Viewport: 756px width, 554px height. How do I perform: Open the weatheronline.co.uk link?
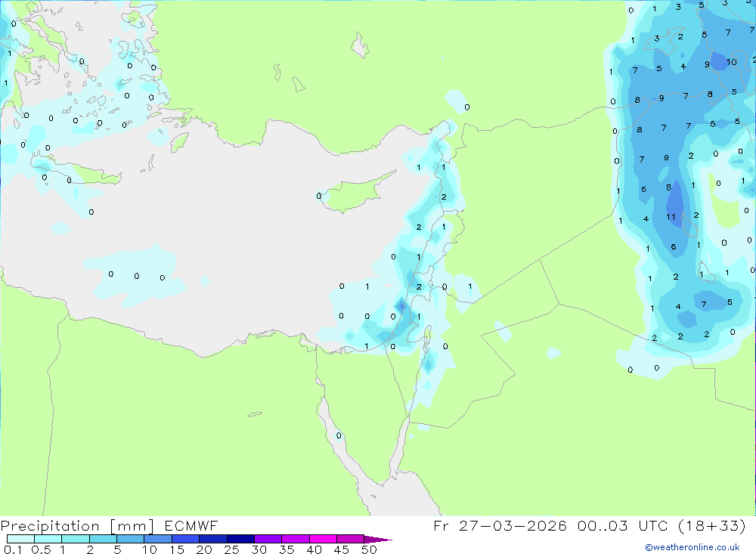tap(692, 547)
